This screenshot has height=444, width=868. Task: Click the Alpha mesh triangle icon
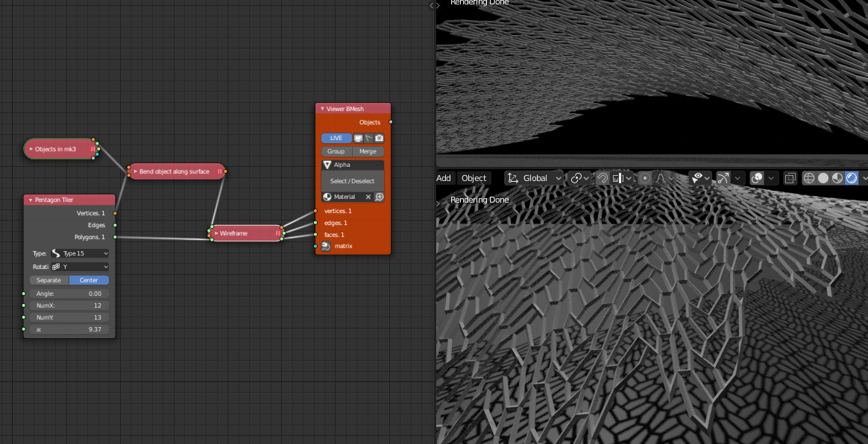click(327, 165)
